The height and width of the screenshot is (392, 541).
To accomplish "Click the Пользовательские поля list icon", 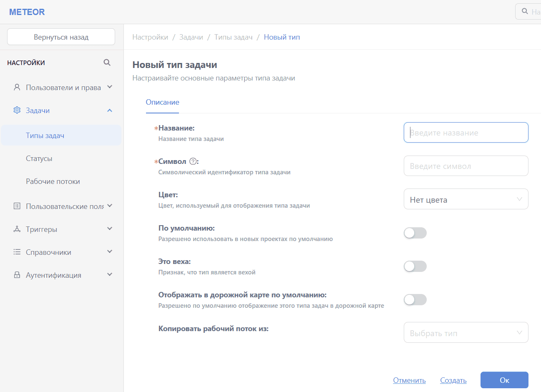I will 17,206.
